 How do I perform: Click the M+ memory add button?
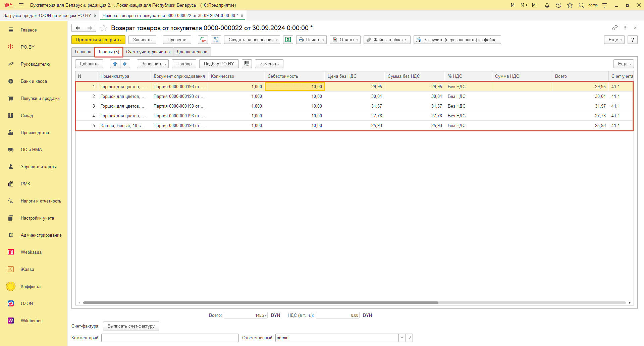click(x=524, y=5)
